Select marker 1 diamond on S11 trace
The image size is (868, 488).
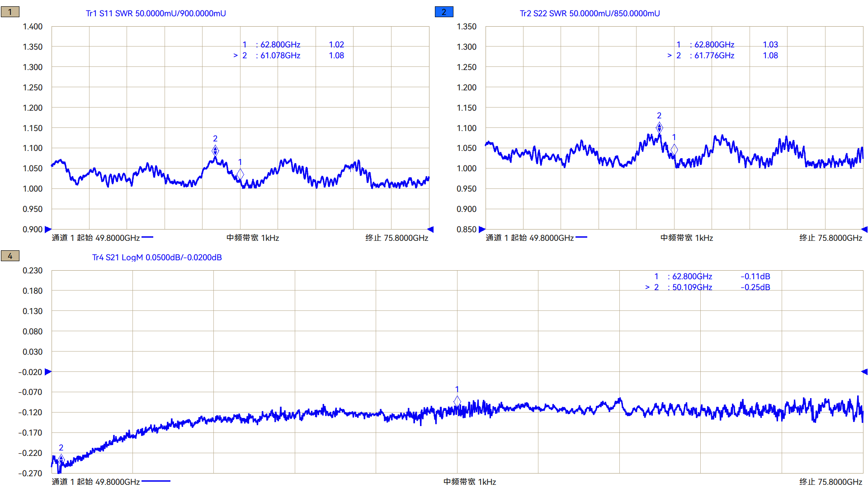(x=240, y=174)
